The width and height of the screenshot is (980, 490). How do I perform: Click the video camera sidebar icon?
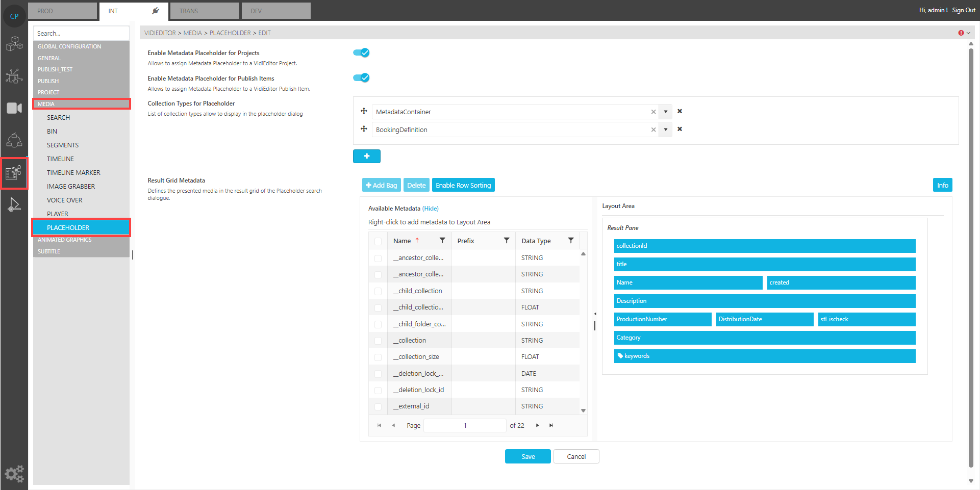pyautogui.click(x=14, y=108)
